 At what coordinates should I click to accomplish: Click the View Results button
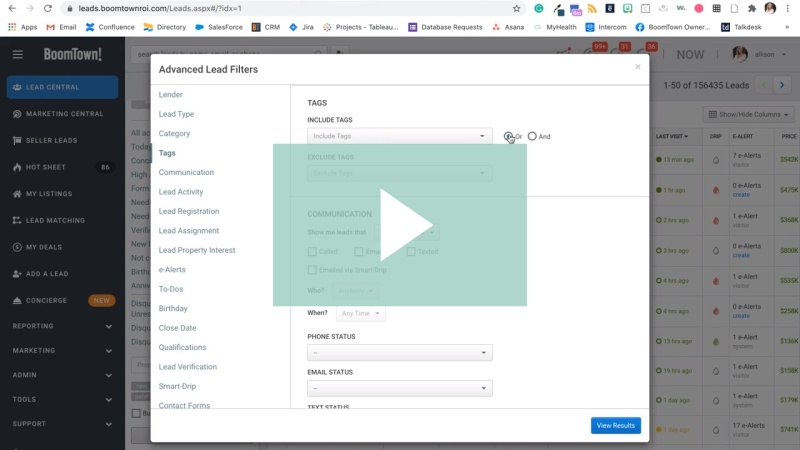(616, 426)
